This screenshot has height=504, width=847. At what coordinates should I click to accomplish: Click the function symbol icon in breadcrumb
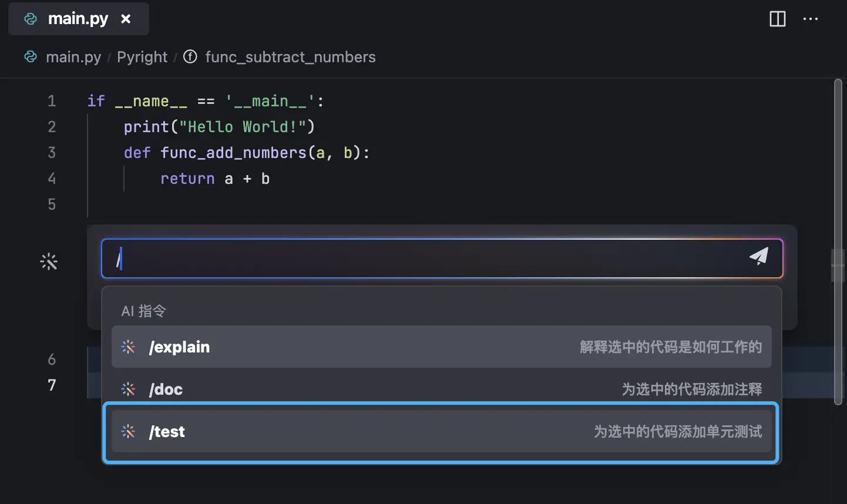tap(190, 57)
